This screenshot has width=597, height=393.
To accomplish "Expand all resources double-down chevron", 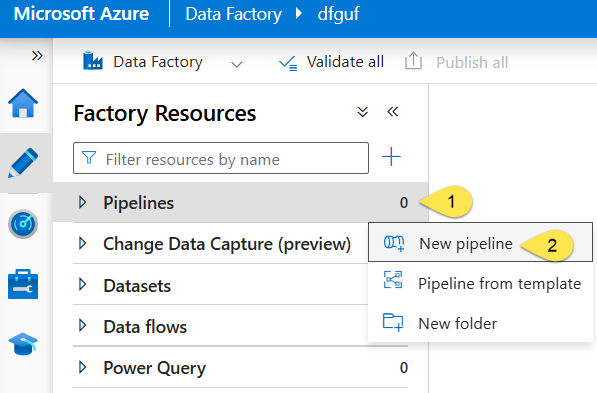I will click(362, 112).
